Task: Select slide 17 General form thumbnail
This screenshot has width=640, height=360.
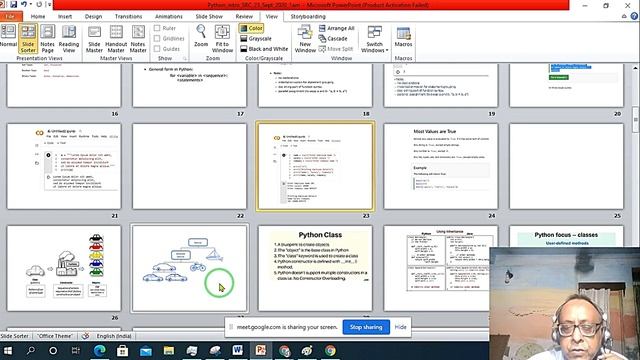Action: [190, 85]
